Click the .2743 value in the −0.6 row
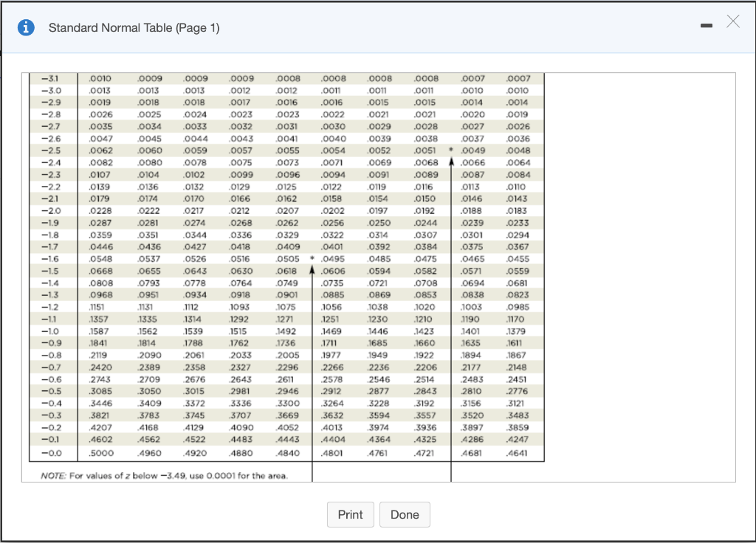This screenshot has width=756, height=543. click(x=100, y=380)
